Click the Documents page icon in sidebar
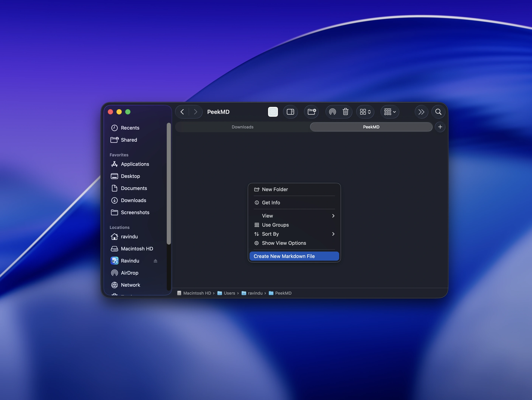The height and width of the screenshot is (400, 532). pyautogui.click(x=115, y=188)
